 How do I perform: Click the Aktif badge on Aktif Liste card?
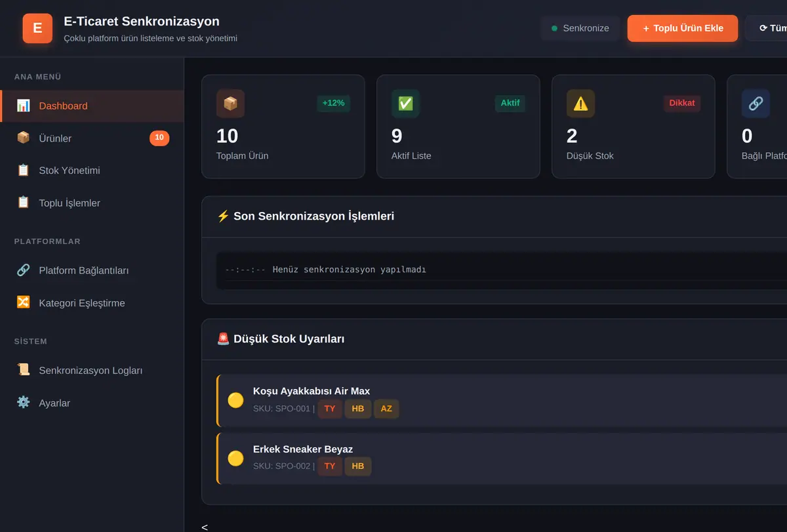click(x=510, y=103)
